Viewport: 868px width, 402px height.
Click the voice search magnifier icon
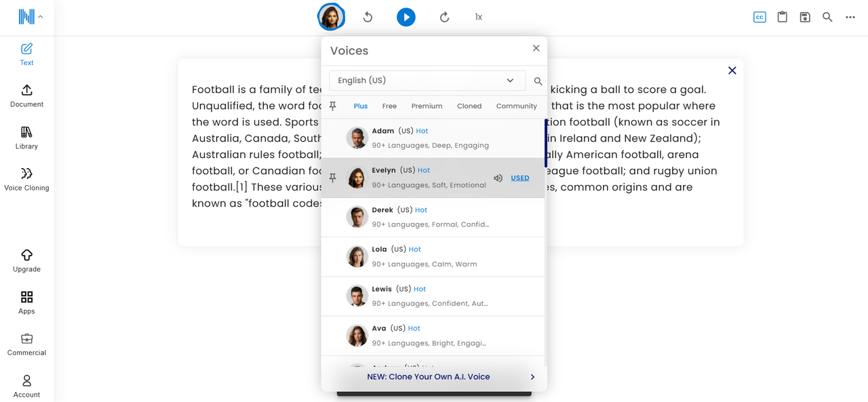tap(538, 81)
